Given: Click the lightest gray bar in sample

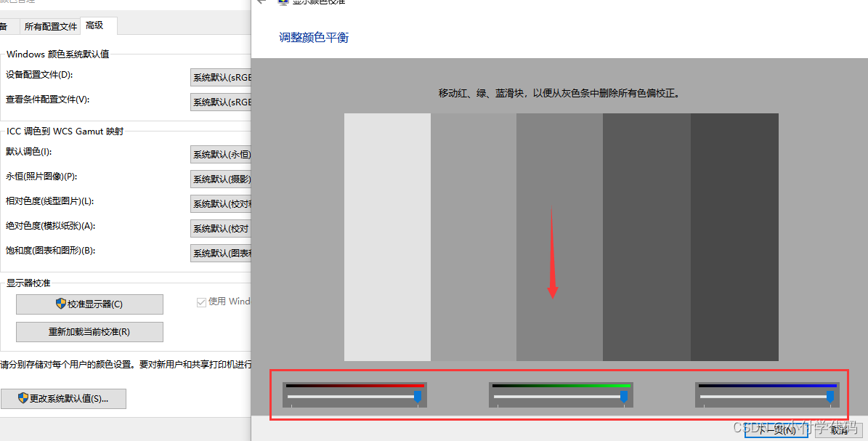Looking at the screenshot, I should (387, 237).
